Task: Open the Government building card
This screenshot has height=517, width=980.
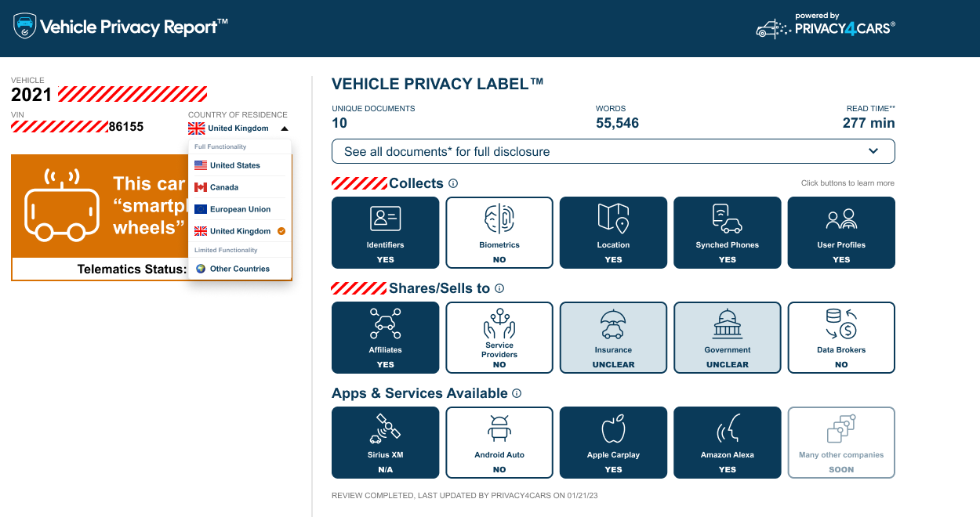Action: tap(728, 338)
